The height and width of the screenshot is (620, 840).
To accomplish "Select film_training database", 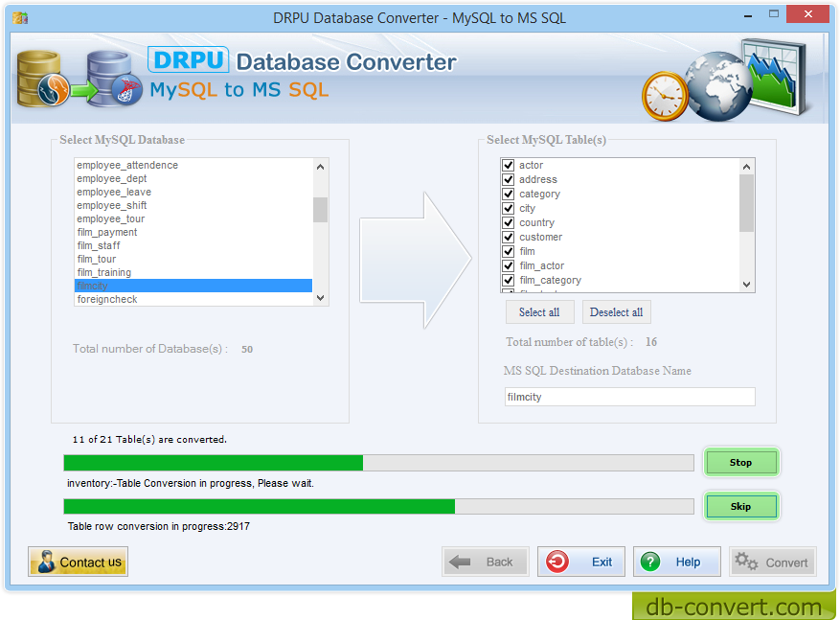I will tap(193, 272).
